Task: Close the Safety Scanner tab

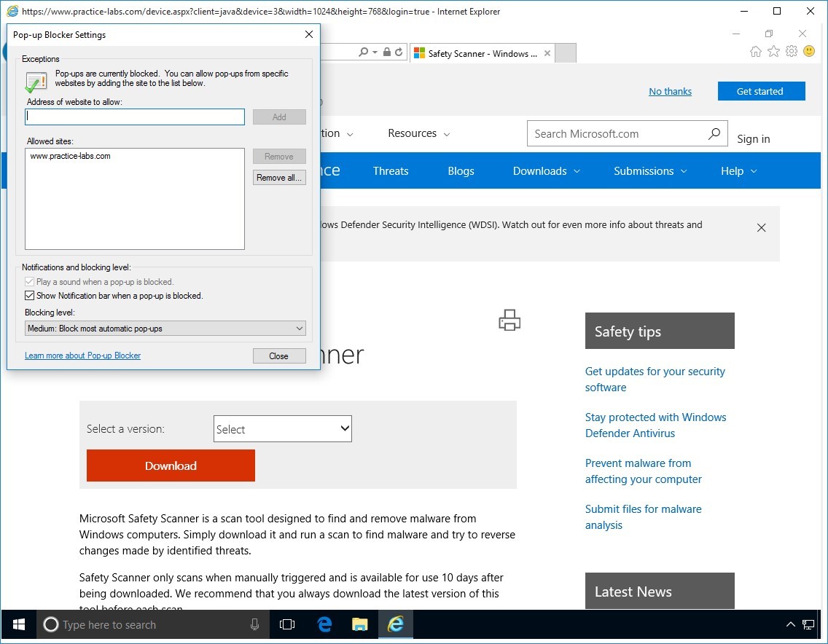Action: pyautogui.click(x=547, y=53)
